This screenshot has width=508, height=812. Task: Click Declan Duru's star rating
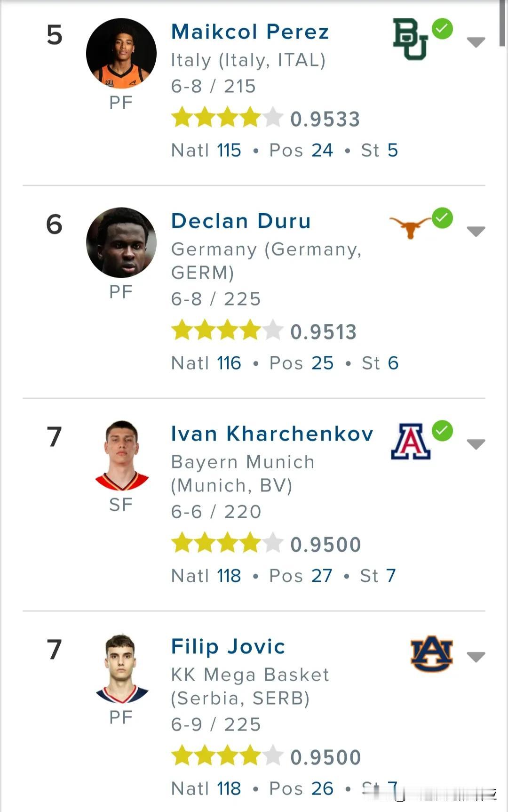(227, 330)
